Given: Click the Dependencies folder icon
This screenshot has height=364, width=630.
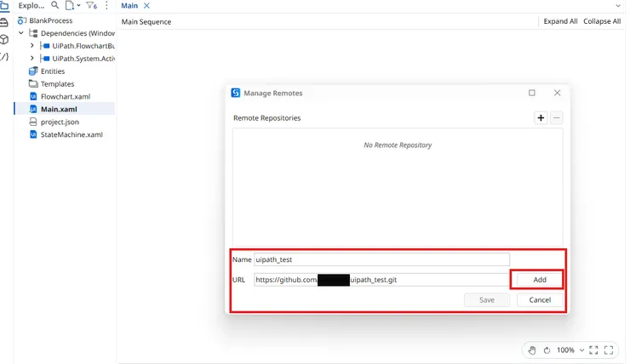Looking at the screenshot, I should pos(33,33).
